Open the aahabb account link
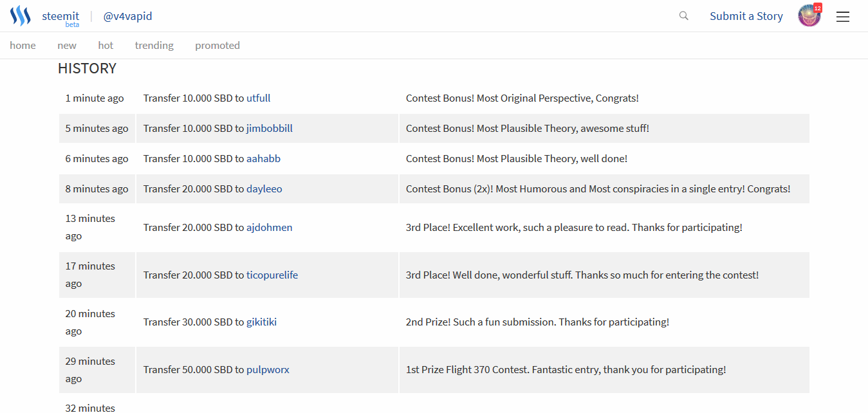This screenshot has width=868, height=413. point(264,159)
